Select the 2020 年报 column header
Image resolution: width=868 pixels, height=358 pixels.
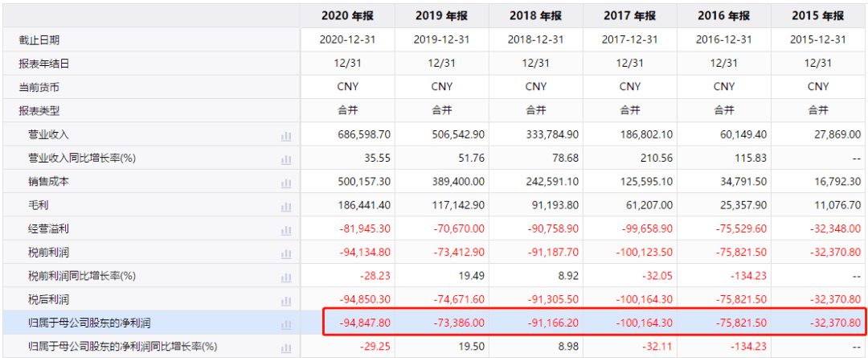(347, 15)
